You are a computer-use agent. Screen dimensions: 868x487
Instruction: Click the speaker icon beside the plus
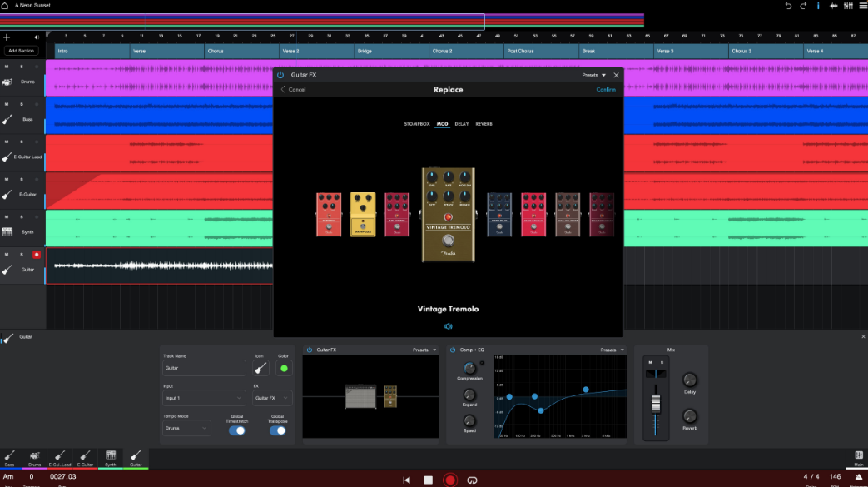tap(37, 37)
